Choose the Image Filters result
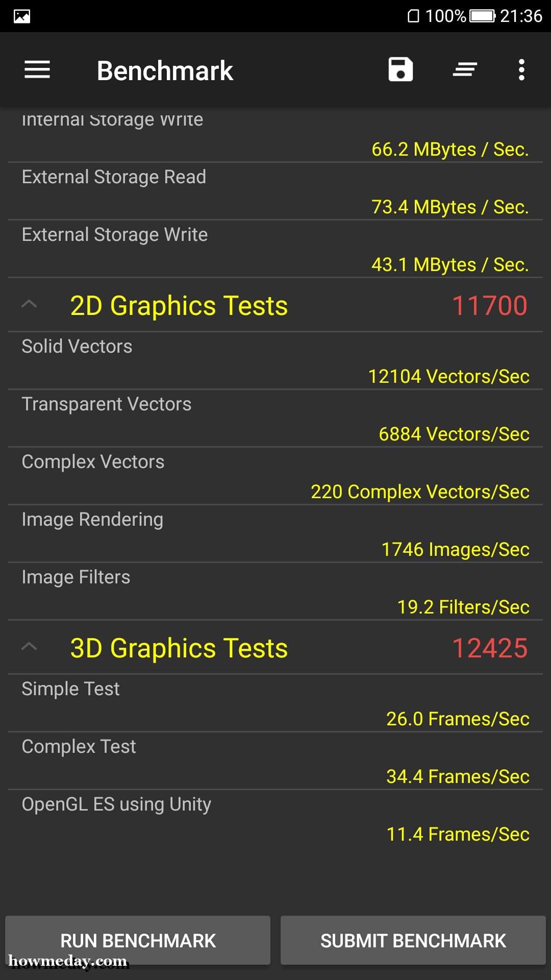Viewport: 551px width, 980px height. click(275, 592)
